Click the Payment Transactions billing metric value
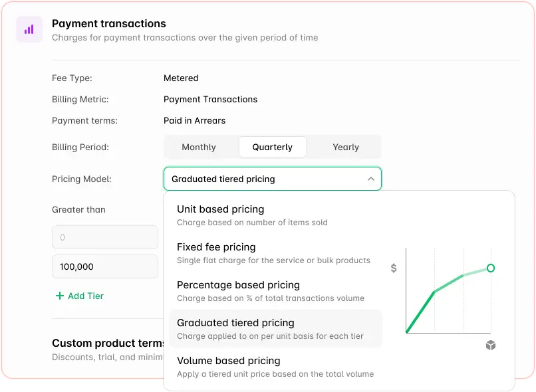 (210, 99)
